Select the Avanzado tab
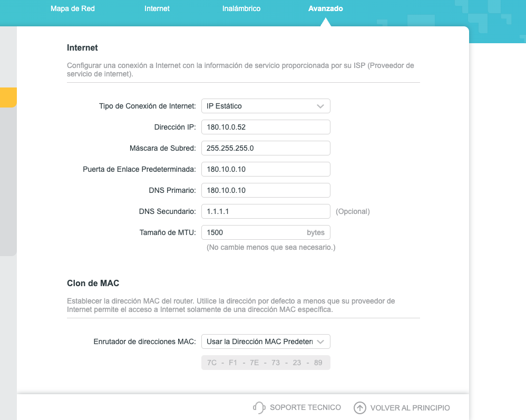The image size is (526, 420). pyautogui.click(x=325, y=9)
